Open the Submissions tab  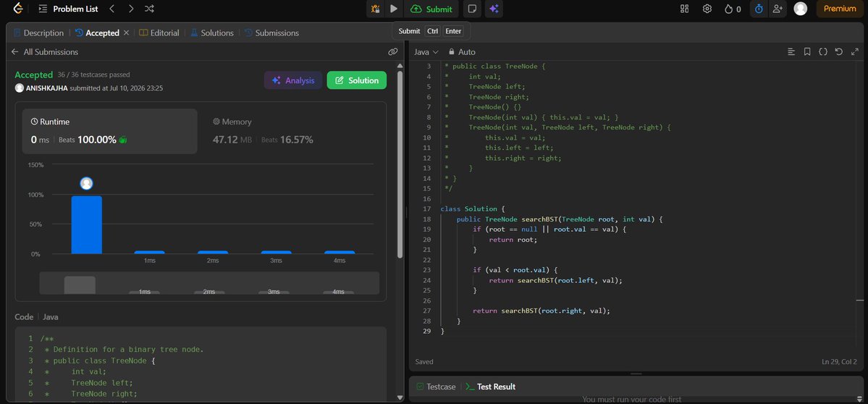point(271,33)
